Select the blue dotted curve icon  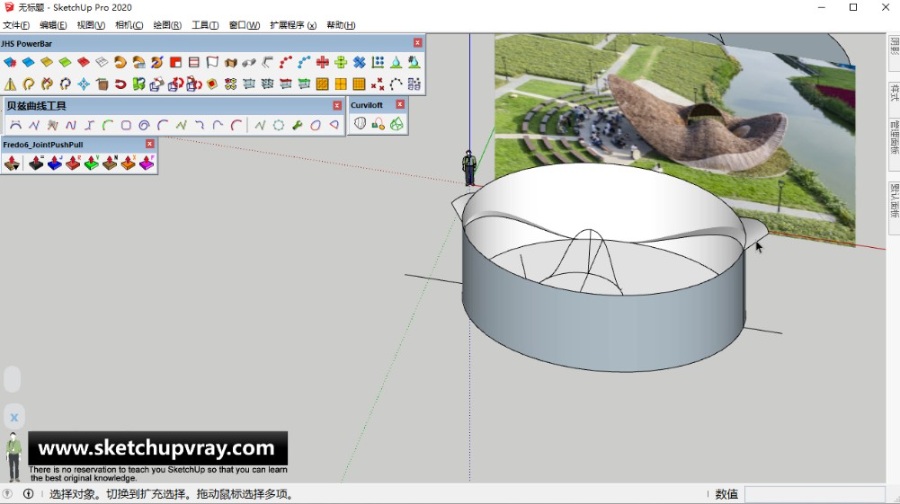[x=304, y=62]
